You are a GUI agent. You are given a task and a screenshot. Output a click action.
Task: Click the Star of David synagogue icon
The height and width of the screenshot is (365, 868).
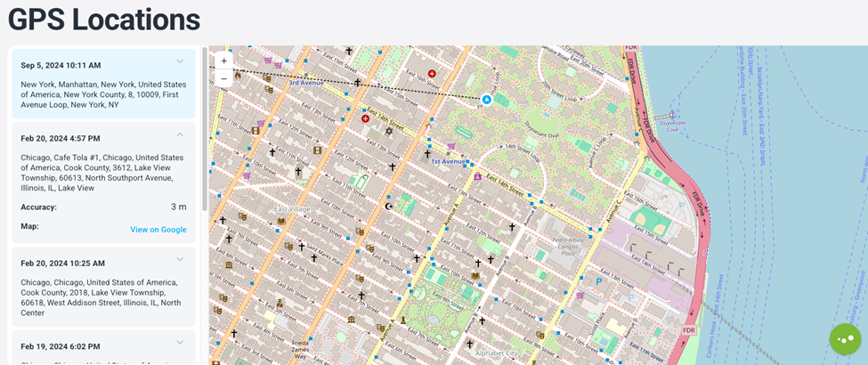coord(388,131)
